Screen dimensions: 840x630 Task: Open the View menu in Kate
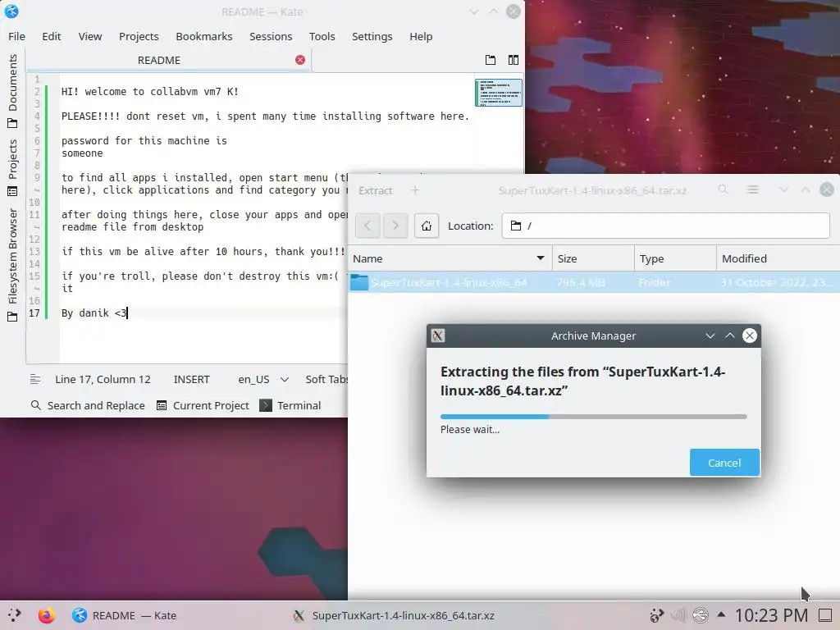[90, 36]
